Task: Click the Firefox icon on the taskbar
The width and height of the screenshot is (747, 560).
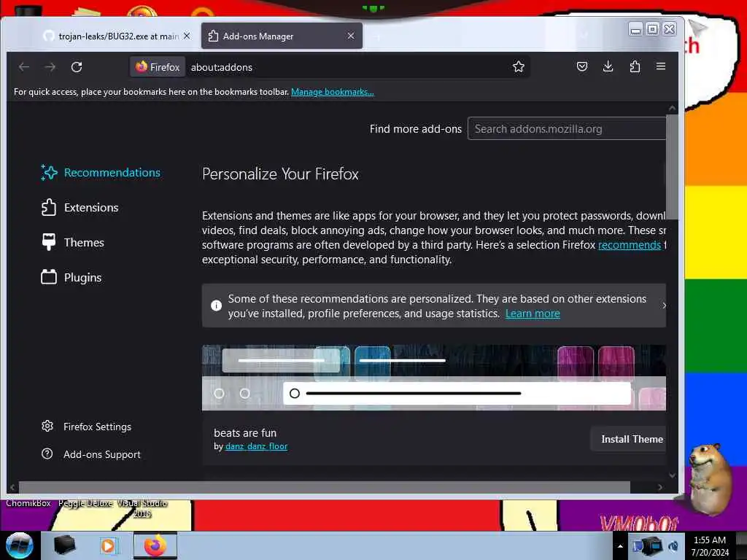Action: 155,545
